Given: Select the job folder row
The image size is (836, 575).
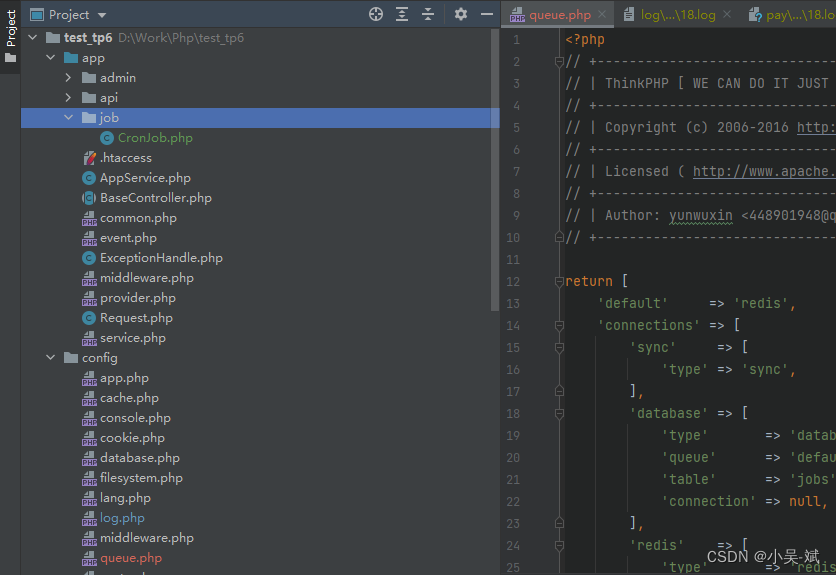Looking at the screenshot, I should click(260, 118).
